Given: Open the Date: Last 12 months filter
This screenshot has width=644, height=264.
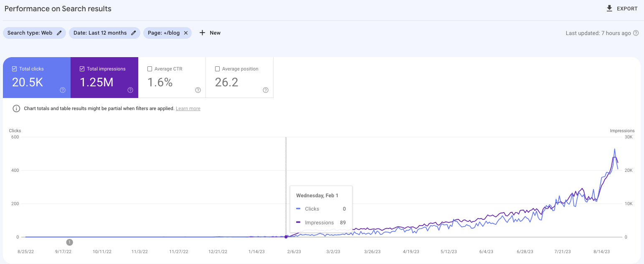Looking at the screenshot, I should (100, 33).
